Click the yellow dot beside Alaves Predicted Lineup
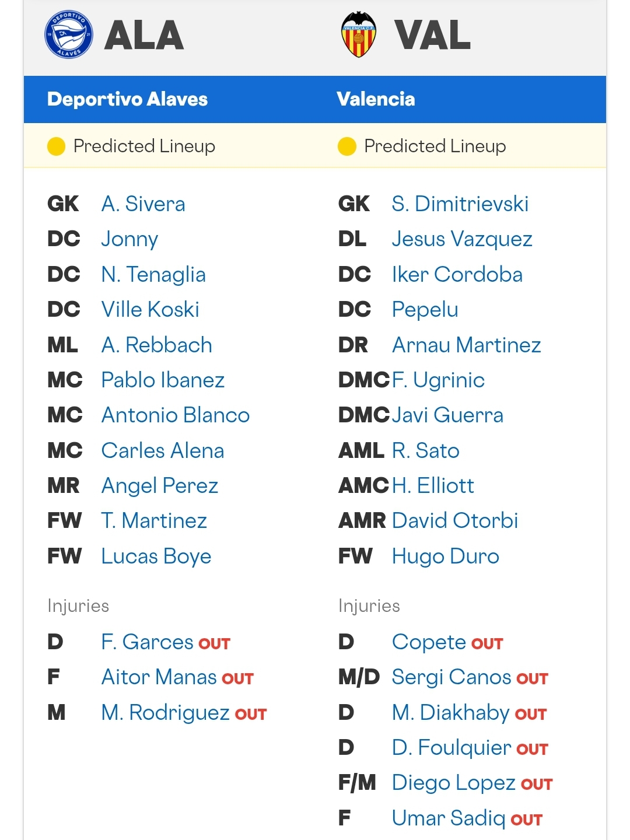The image size is (630, 840). click(56, 146)
